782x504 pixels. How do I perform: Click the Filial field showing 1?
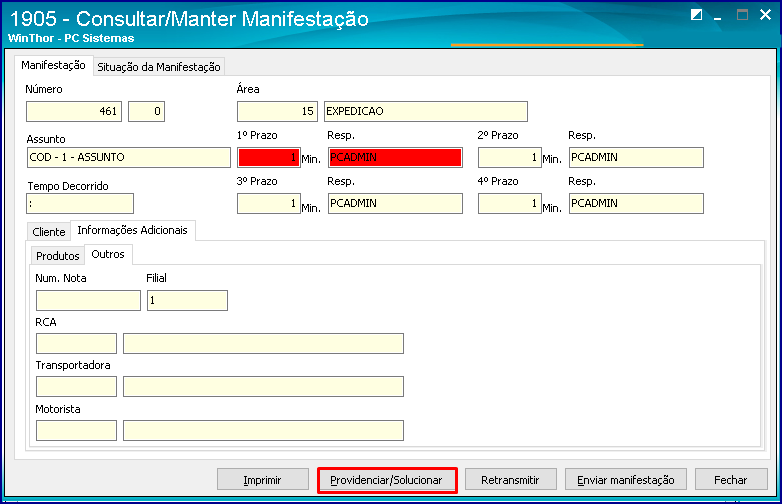(x=187, y=301)
